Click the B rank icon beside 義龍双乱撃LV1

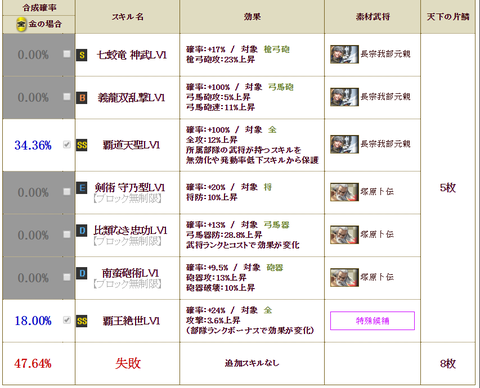[x=82, y=98]
